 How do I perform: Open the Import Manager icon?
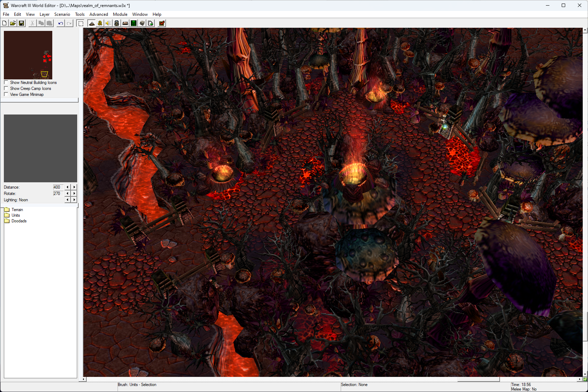[x=151, y=23]
